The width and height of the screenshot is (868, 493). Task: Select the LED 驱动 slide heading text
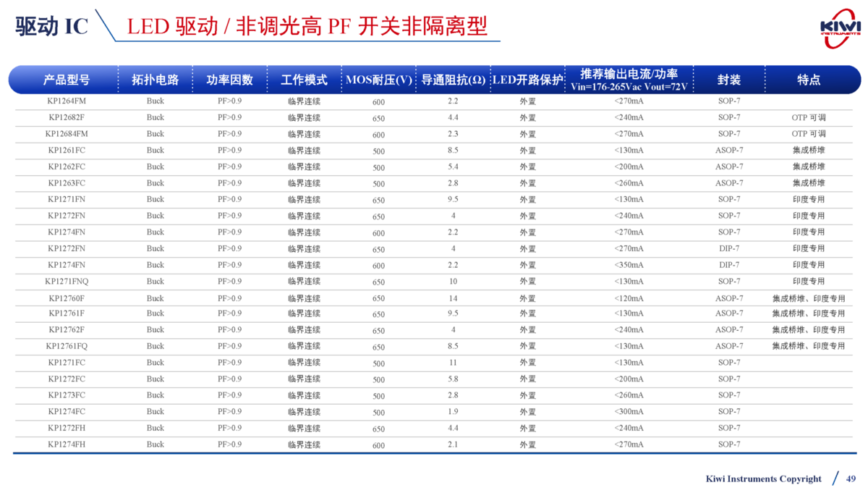tap(307, 26)
